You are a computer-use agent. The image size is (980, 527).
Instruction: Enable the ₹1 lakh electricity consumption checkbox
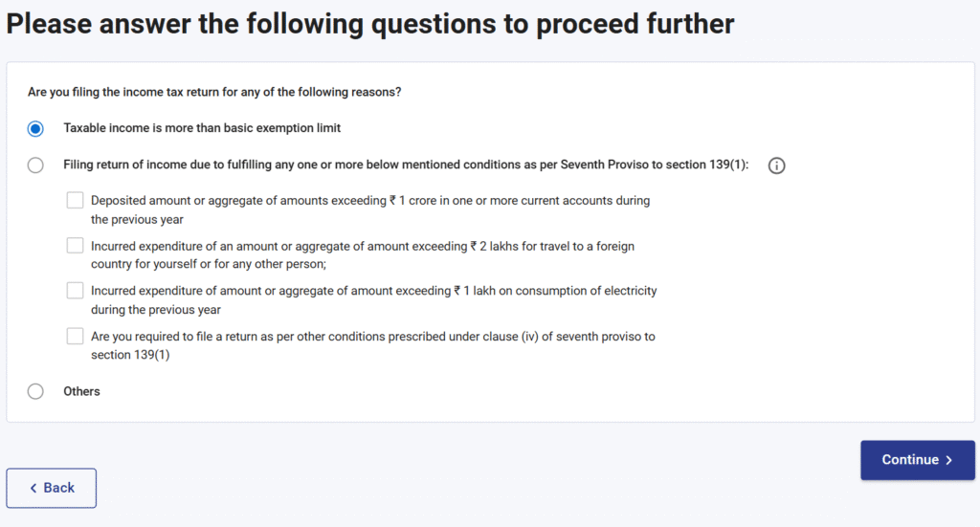click(75, 291)
